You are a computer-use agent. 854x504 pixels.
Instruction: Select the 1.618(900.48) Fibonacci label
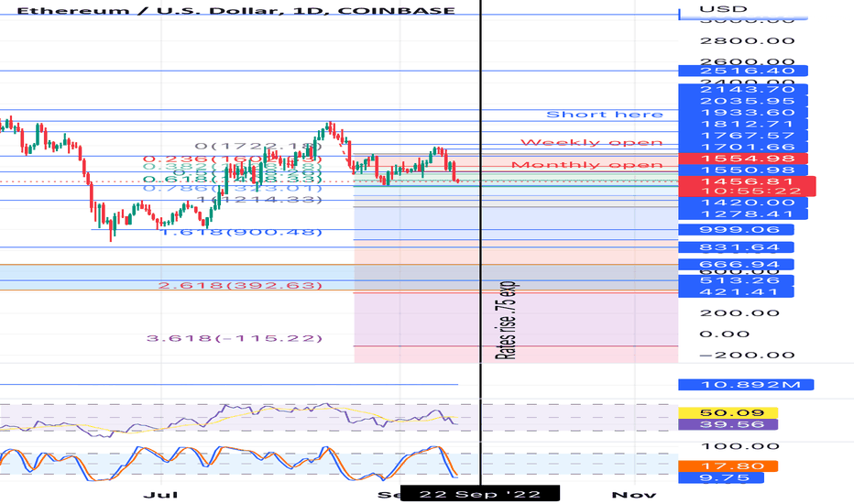point(243,232)
